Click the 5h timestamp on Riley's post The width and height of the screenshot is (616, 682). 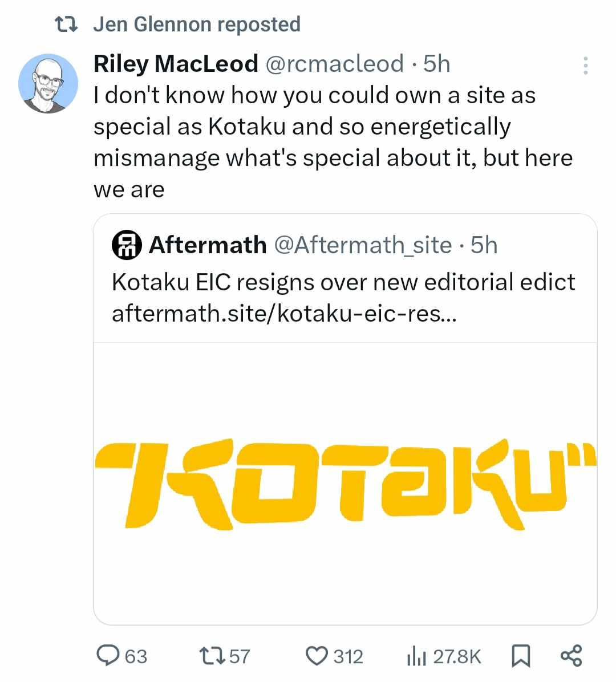point(436,64)
